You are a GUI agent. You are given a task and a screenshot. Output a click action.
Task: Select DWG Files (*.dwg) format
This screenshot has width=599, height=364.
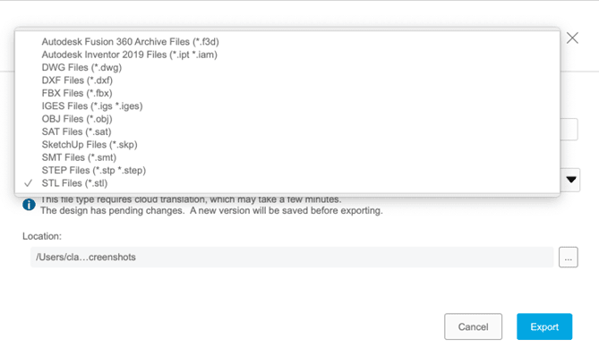[81, 67]
